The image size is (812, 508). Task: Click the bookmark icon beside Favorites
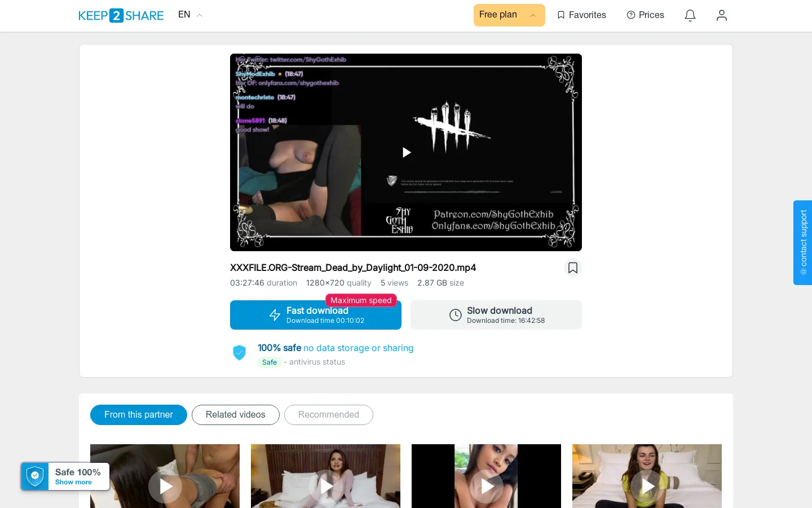coord(561,15)
